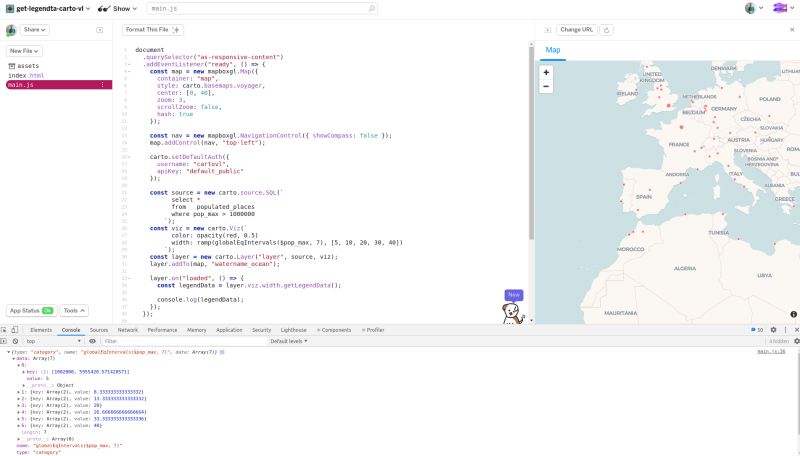This screenshot has width=800, height=456.
Task: Toggle the console sidebar icon
Action: (x=4, y=341)
